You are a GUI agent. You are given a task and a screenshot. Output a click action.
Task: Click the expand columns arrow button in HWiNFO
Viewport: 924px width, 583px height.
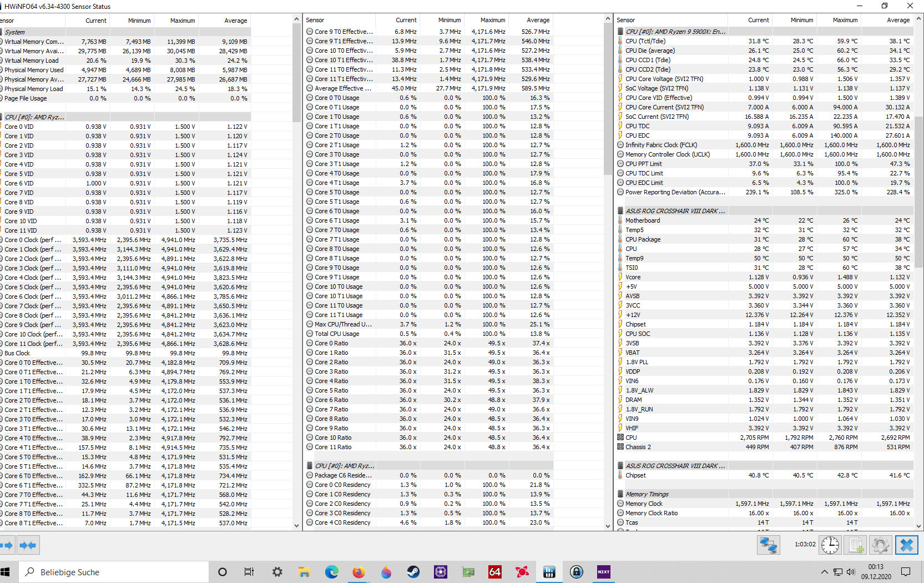pos(7,545)
